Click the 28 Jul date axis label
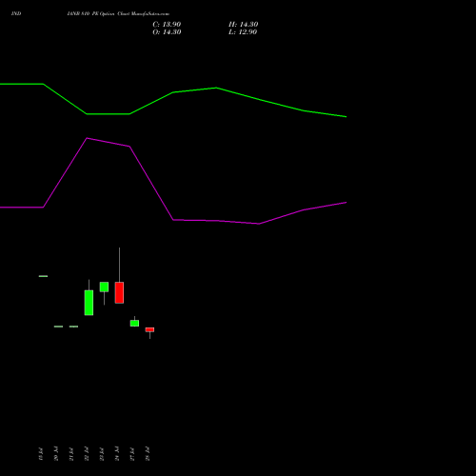 [x=148, y=454]
